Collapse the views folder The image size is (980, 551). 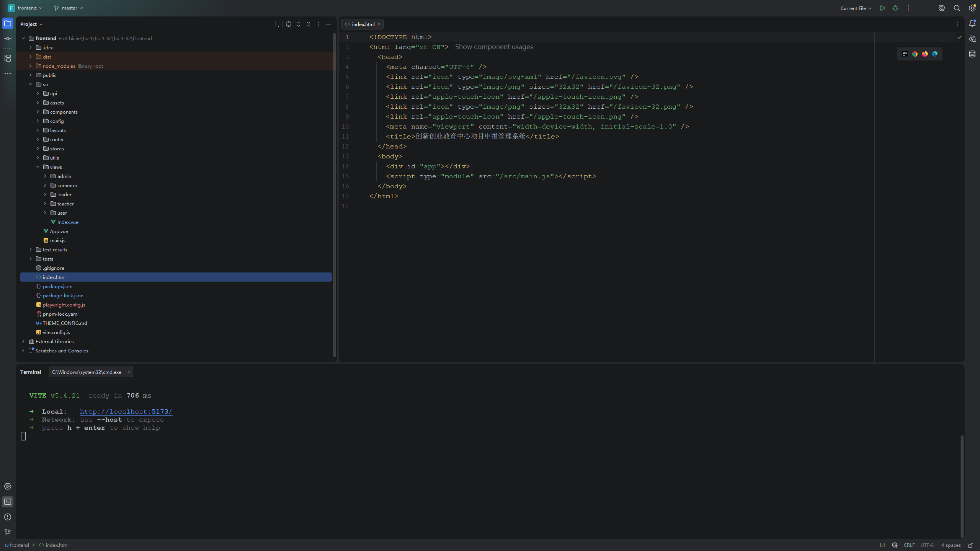38,167
